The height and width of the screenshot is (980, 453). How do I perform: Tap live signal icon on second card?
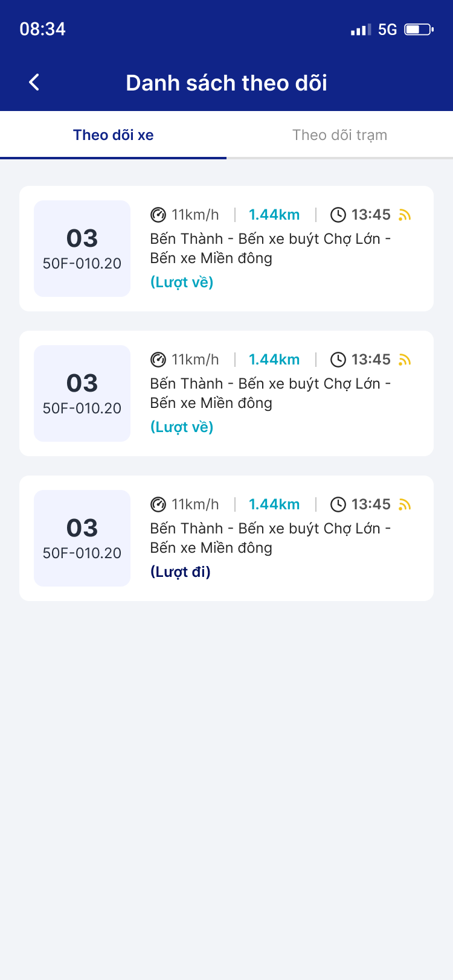(405, 360)
